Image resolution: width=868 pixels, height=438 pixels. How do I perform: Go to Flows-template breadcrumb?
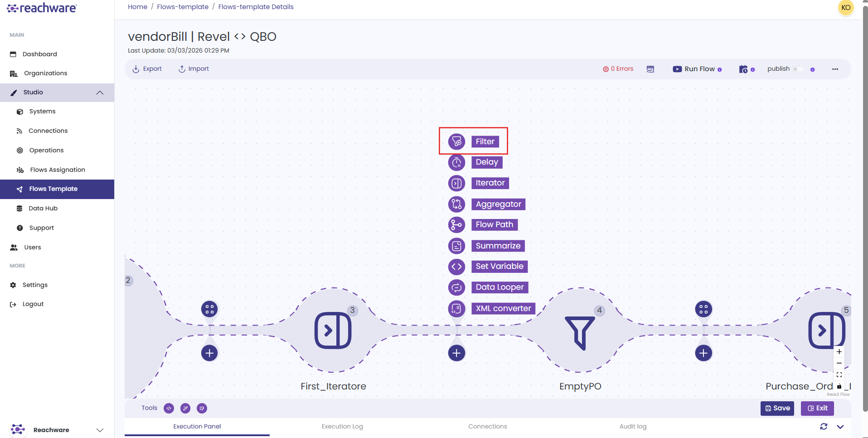183,7
